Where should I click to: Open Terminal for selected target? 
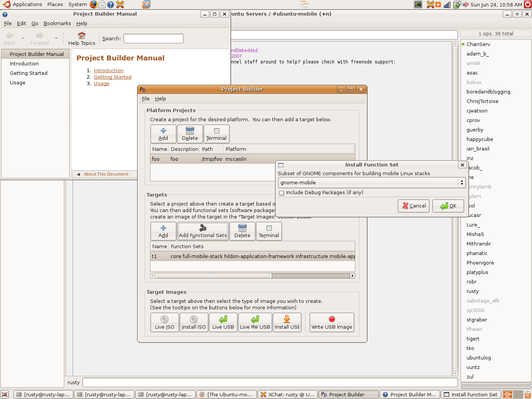click(269, 231)
